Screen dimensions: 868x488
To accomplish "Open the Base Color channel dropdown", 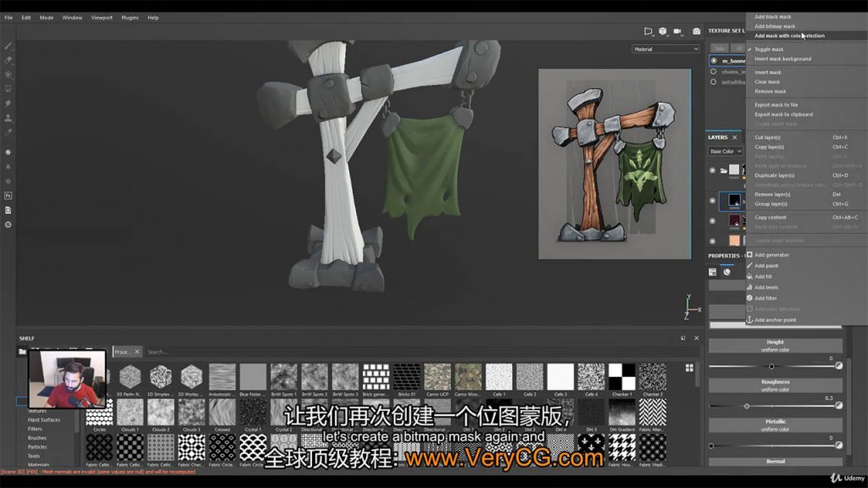I will click(x=726, y=151).
